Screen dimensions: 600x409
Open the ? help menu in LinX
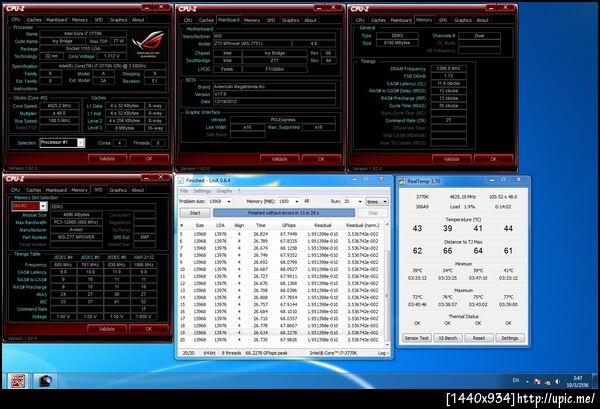pyautogui.click(x=239, y=191)
